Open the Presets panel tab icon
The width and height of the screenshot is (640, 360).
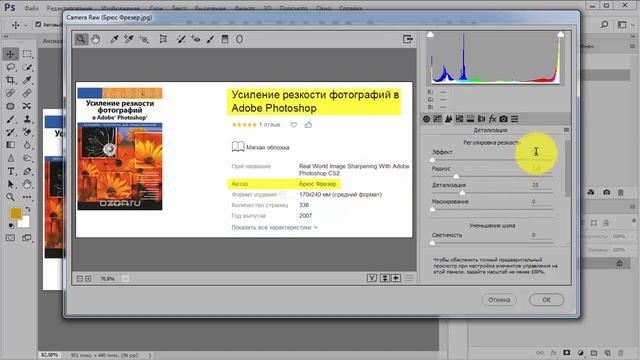point(514,119)
